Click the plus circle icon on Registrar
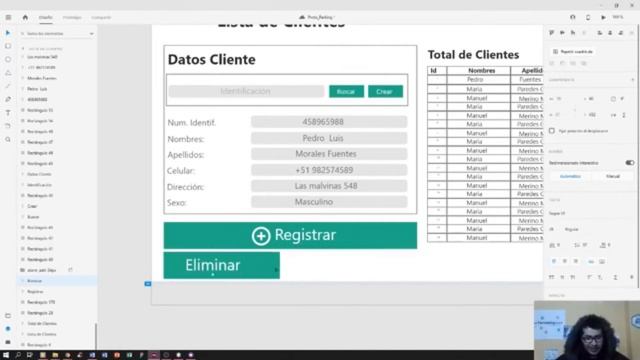Screen dimensions: 640x360 (x=261, y=236)
